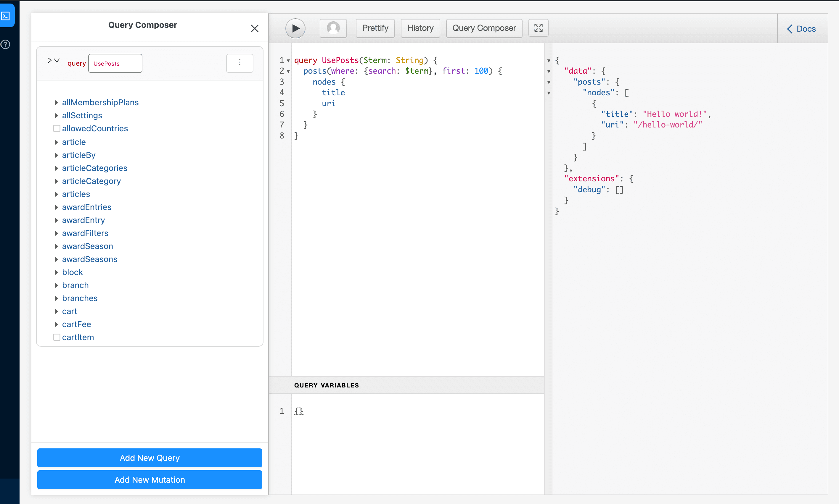The width and height of the screenshot is (839, 504).
Task: Add a new mutation
Action: (x=150, y=479)
